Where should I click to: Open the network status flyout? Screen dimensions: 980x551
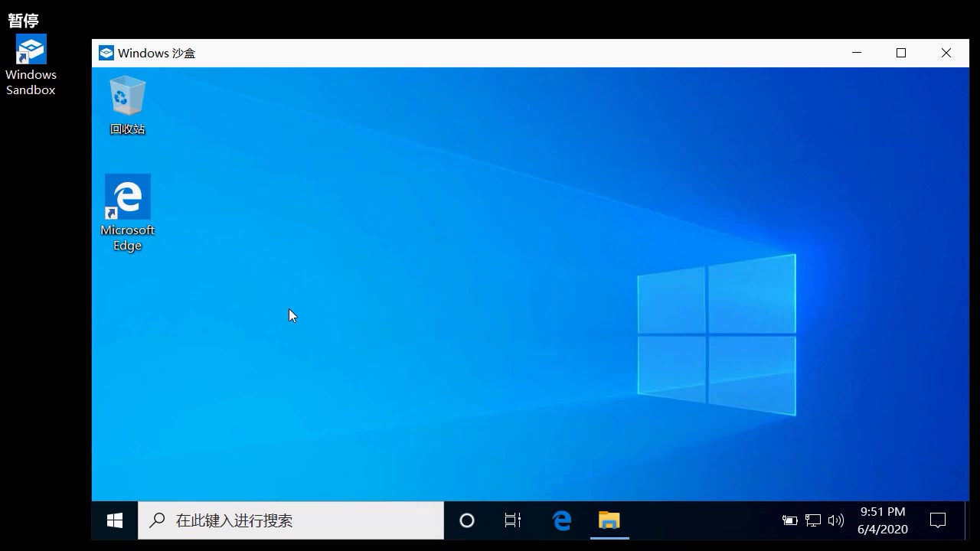pos(812,520)
